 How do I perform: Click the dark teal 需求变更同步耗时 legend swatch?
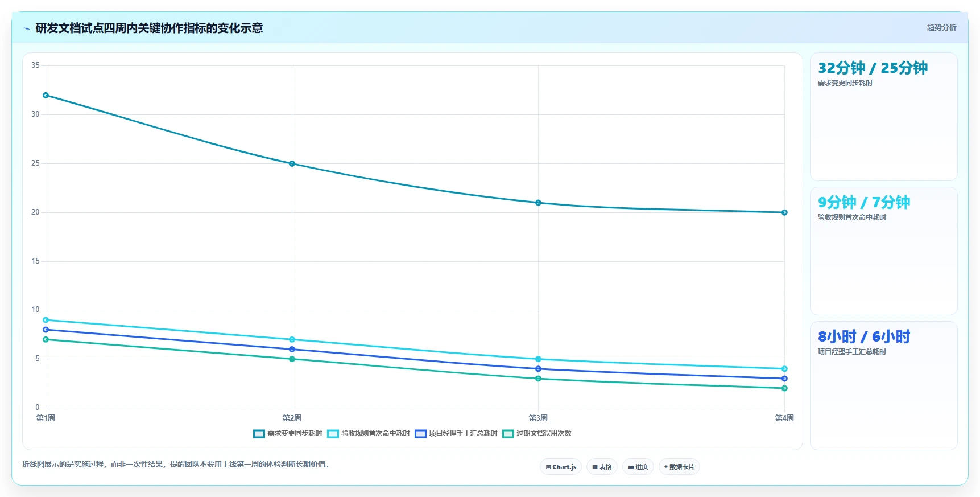pos(259,434)
